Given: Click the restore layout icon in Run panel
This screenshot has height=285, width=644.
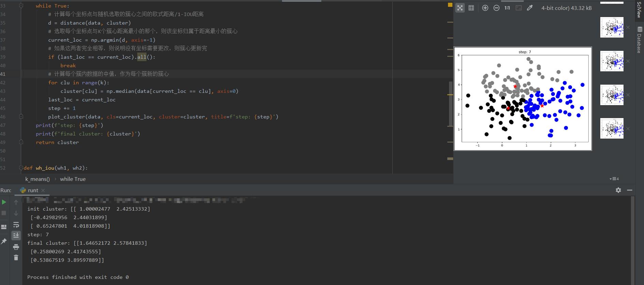Looking at the screenshot, I should point(4,227).
